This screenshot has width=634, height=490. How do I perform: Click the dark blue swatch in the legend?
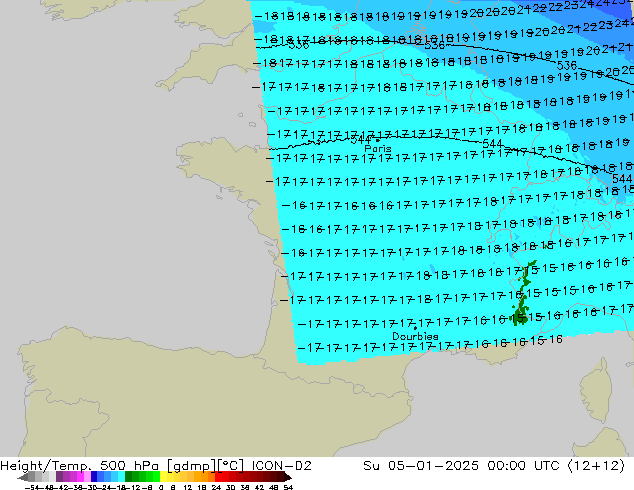[x=94, y=477]
